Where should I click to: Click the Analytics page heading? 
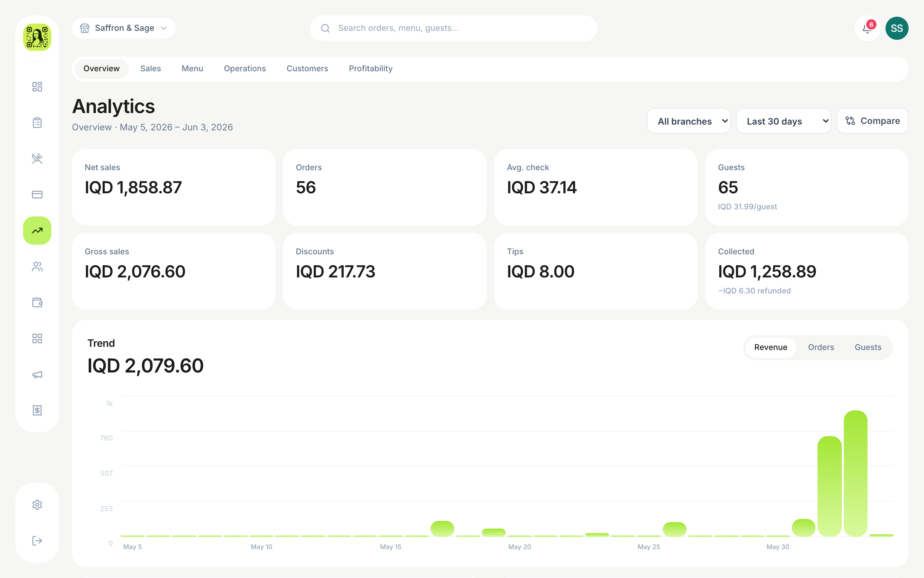[113, 106]
